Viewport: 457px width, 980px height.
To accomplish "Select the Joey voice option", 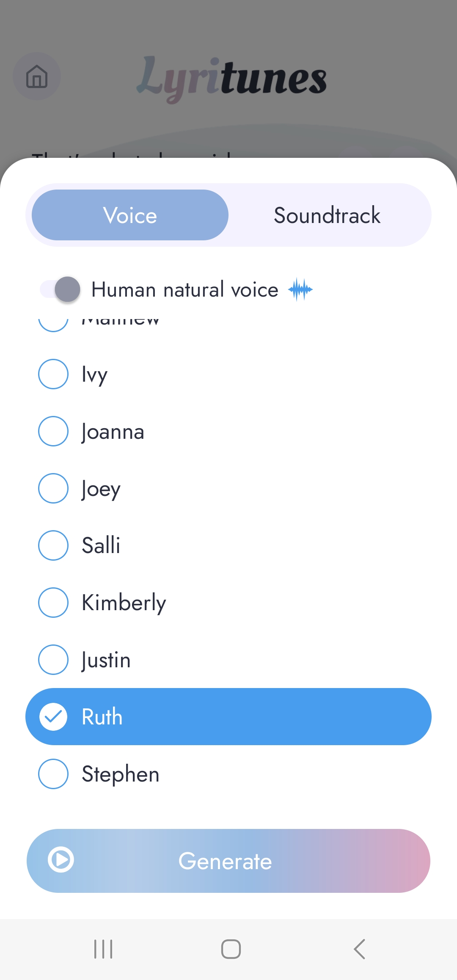I will (53, 488).
